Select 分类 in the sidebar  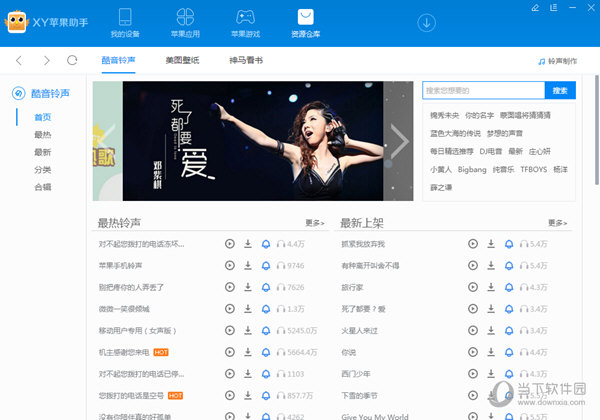[x=42, y=170]
